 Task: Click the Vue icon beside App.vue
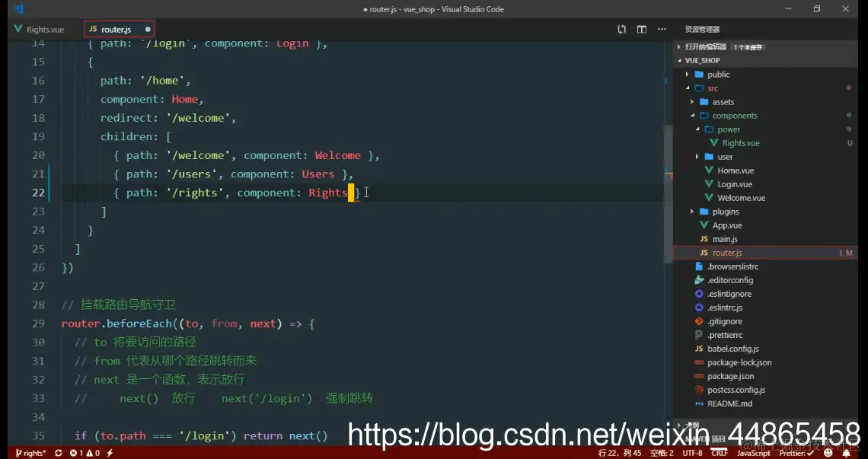[x=704, y=225]
